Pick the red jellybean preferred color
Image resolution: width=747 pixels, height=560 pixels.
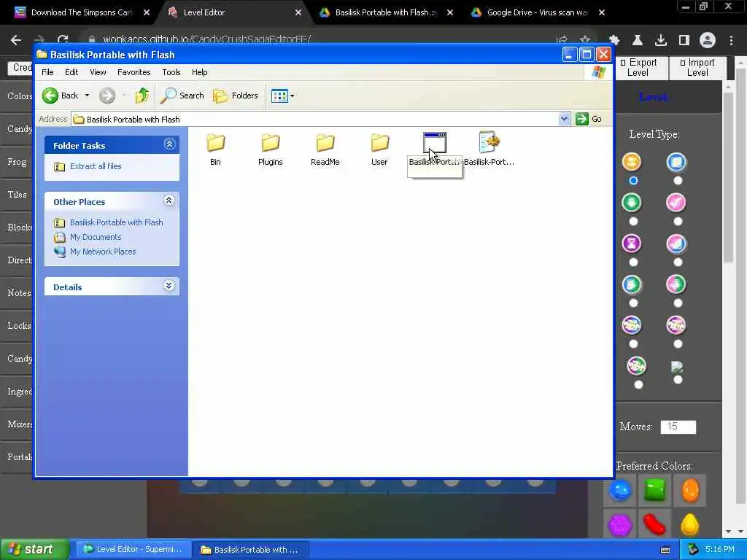coord(655,524)
